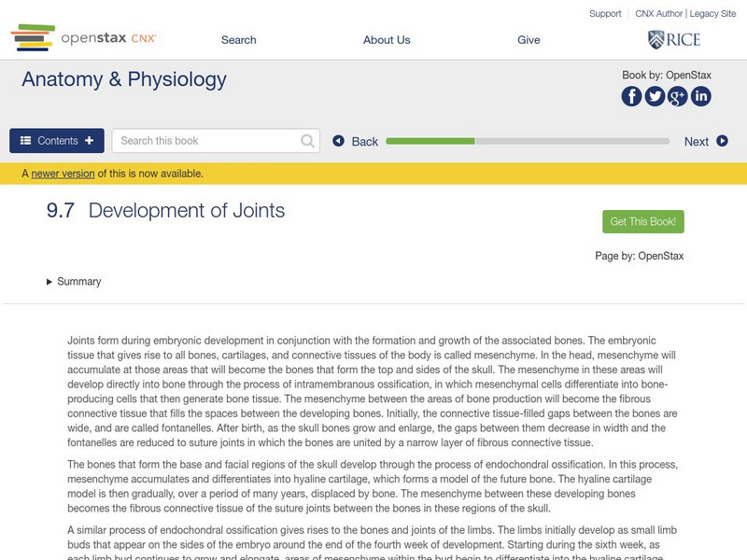Click the Book by: OpenStax text
This screenshot has height=560, width=747.
[667, 76]
